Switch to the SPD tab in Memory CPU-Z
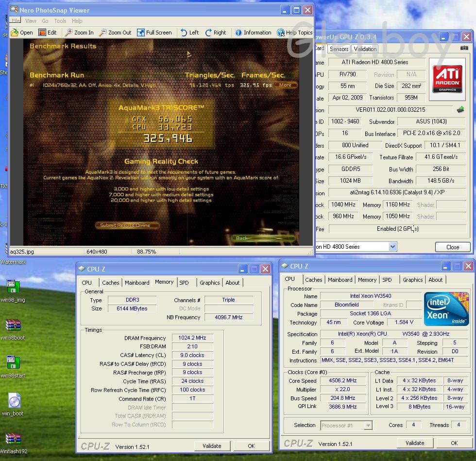The height and width of the screenshot is (461, 476). click(x=184, y=282)
